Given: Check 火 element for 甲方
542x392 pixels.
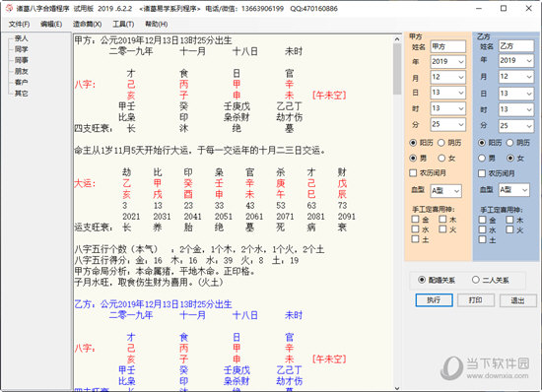Looking at the screenshot, I should point(442,229).
